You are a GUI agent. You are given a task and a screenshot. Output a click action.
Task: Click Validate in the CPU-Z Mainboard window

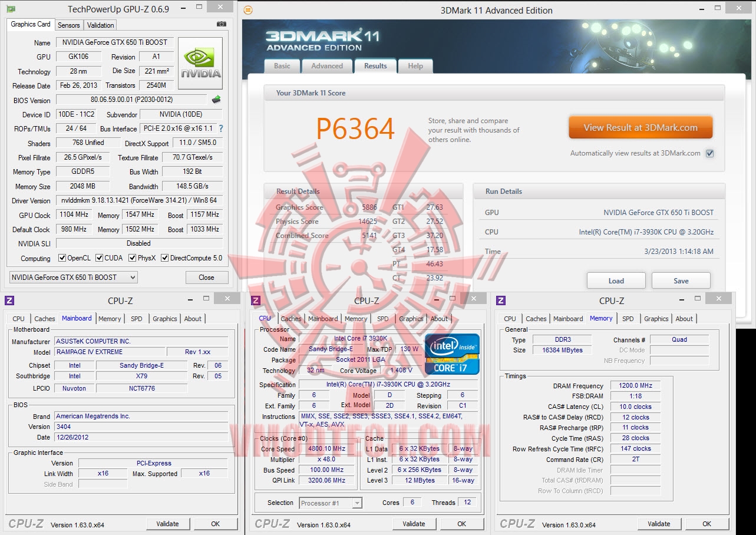point(167,524)
